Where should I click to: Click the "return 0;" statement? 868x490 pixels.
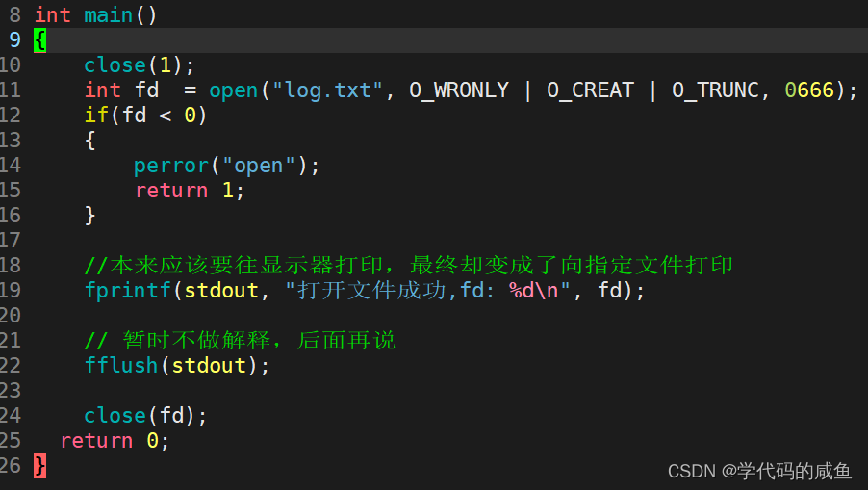click(115, 441)
